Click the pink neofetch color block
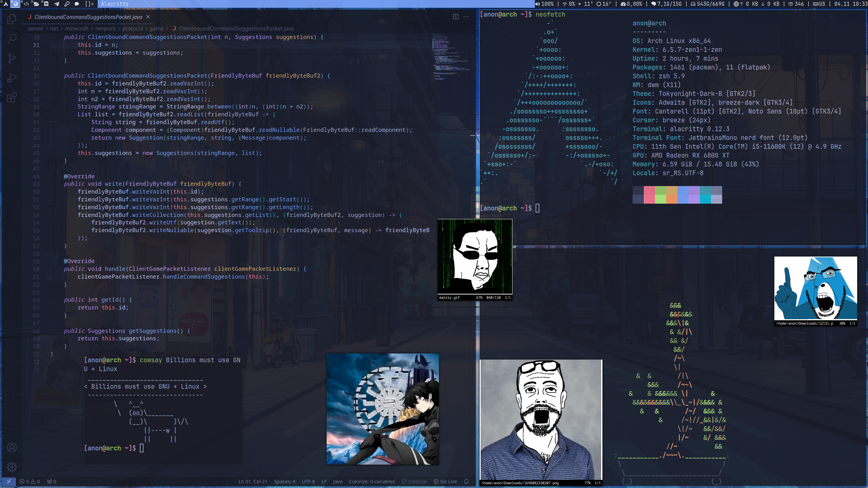 pos(649,195)
